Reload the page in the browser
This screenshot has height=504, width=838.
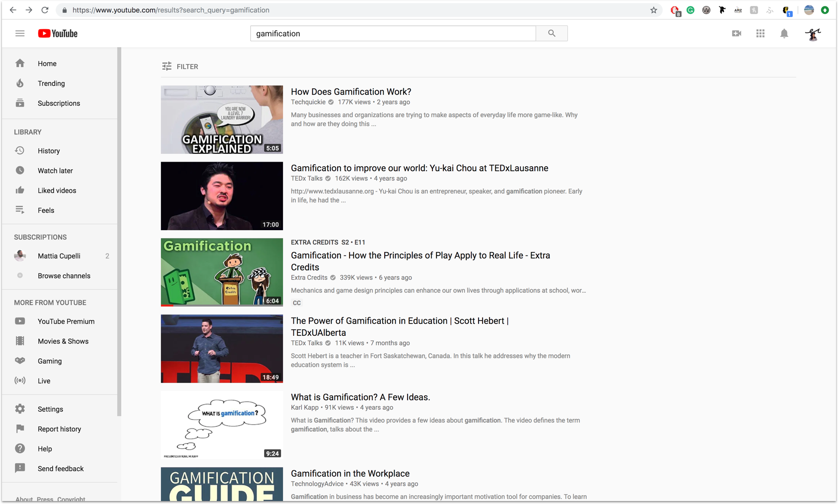[45, 10]
